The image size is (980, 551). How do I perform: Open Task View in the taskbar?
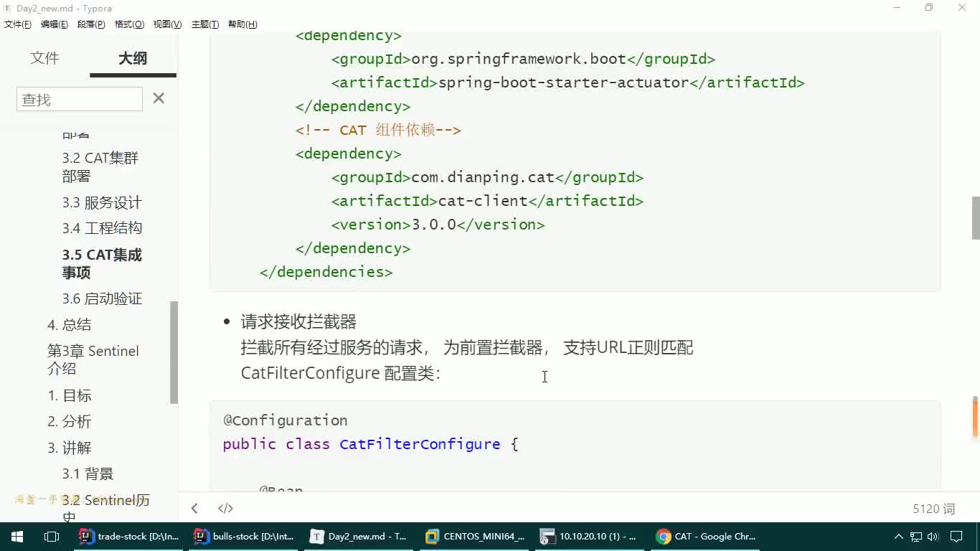[x=52, y=537]
